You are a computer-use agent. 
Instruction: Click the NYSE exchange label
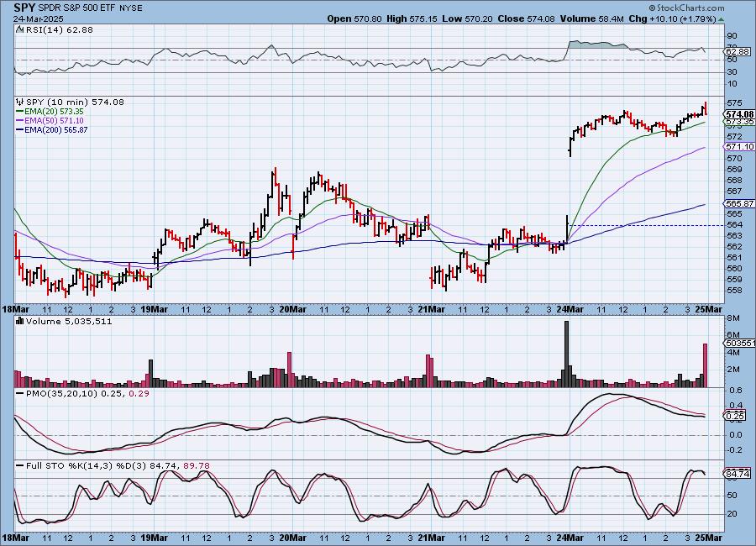coord(131,8)
